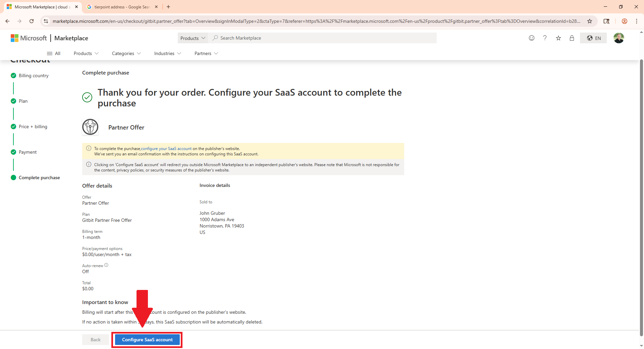Click info icon beside purchase instructions
Screen dimensions: 644x349
coord(89,148)
